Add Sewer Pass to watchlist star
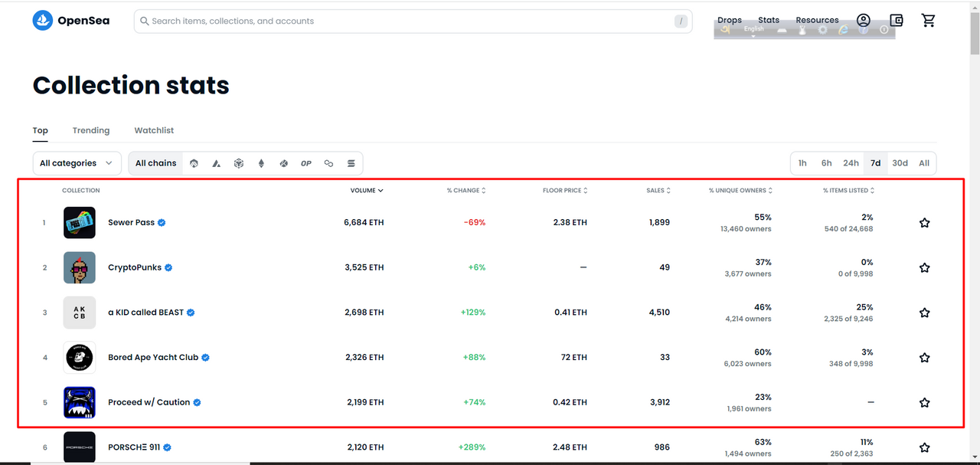980x465 pixels. pos(924,223)
